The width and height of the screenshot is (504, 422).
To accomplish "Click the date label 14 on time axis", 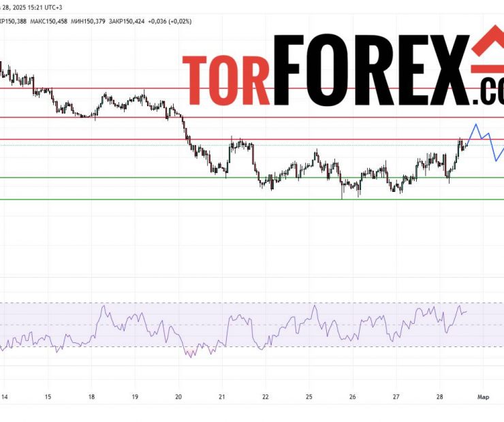I will [4, 397].
